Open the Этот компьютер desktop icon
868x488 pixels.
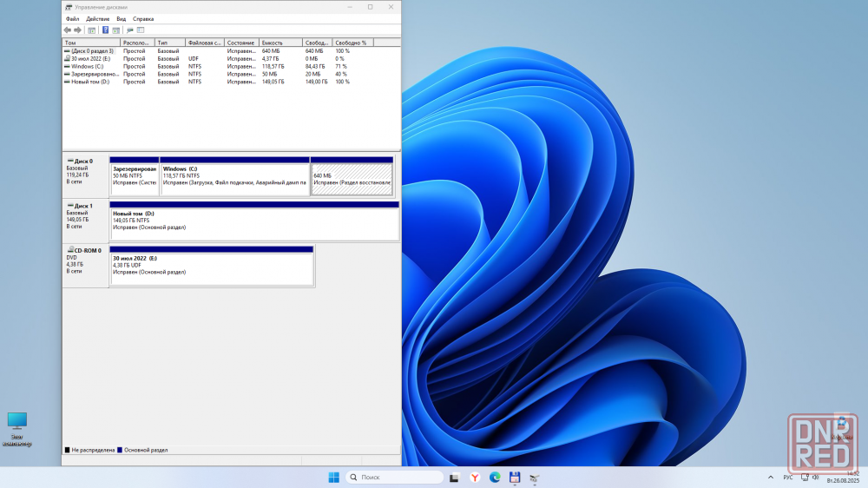click(x=17, y=429)
